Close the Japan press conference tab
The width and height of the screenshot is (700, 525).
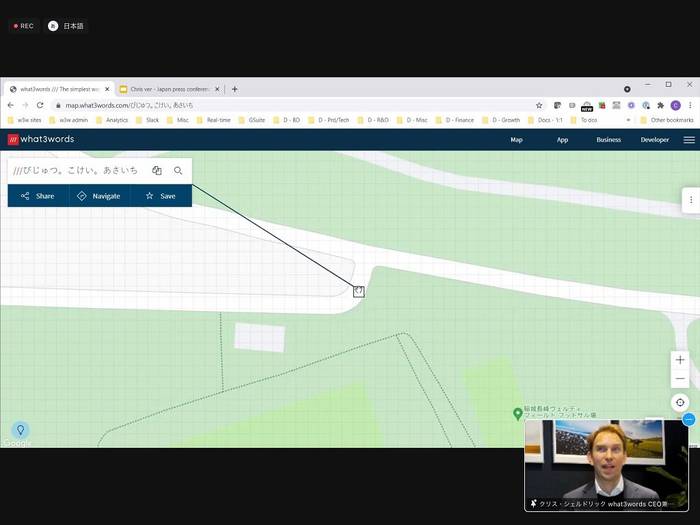(x=217, y=89)
